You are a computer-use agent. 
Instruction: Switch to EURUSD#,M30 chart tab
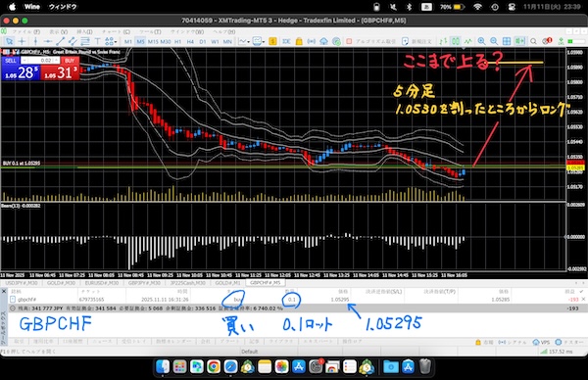coord(102,283)
